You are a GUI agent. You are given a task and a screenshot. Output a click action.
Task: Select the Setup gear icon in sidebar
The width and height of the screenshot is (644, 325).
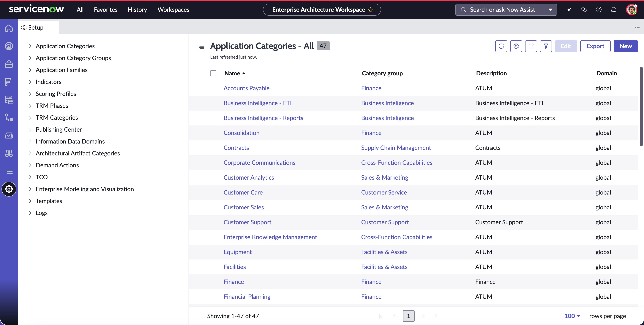(x=9, y=189)
